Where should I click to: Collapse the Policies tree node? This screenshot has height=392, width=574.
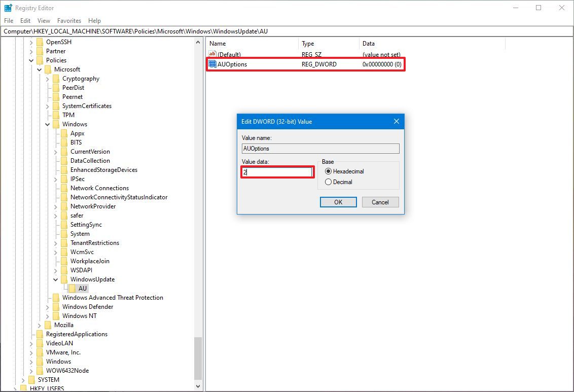(x=31, y=60)
